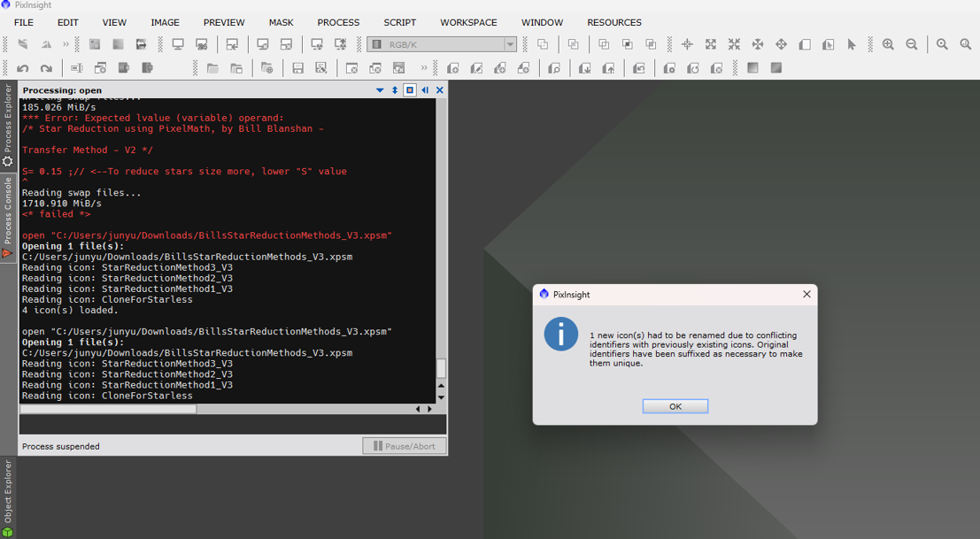Click the monitor screen icon in the top toolbar
This screenshot has width=980, height=539.
178,44
